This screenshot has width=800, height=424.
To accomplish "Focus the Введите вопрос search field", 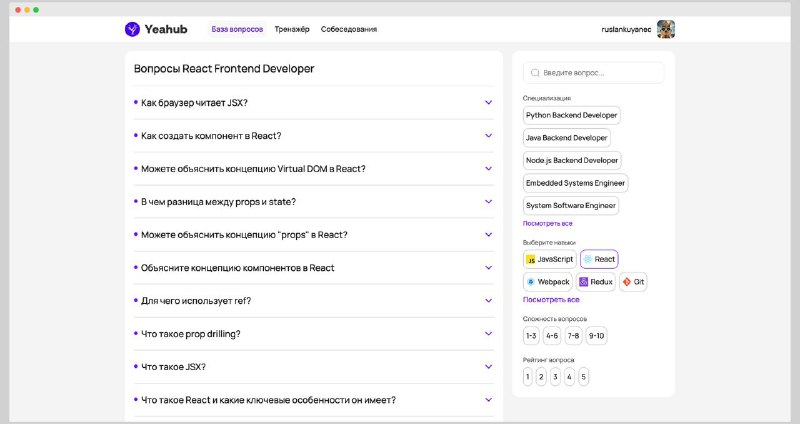I will [593, 73].
